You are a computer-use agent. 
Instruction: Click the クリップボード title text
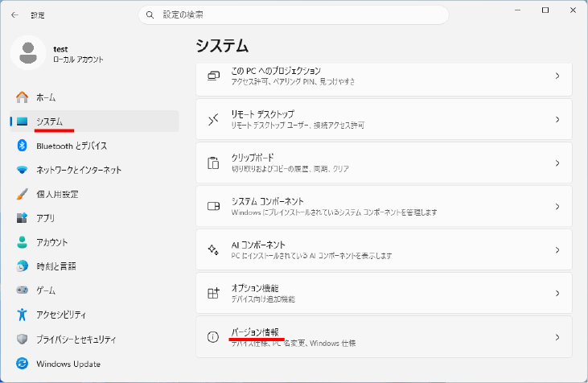click(253, 158)
